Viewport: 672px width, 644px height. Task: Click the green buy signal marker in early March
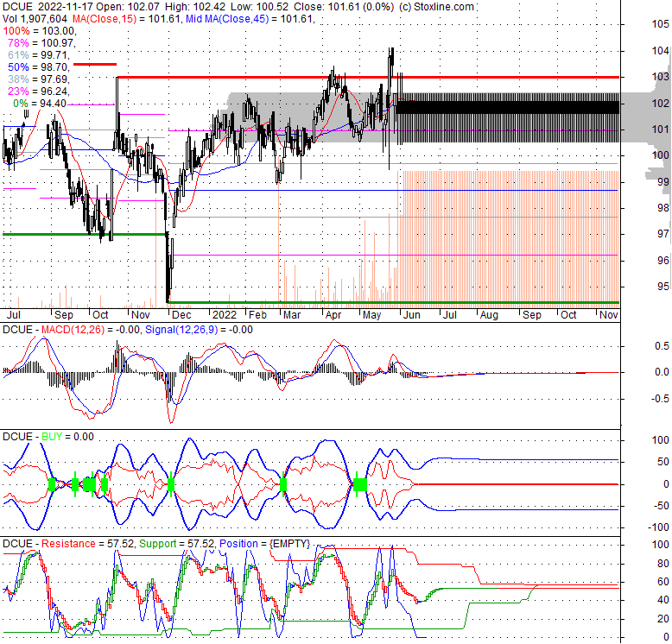[282, 484]
